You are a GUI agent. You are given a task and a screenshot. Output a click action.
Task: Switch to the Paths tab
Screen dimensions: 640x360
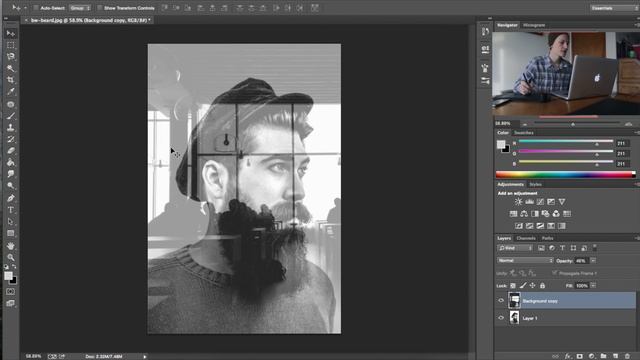click(x=548, y=238)
